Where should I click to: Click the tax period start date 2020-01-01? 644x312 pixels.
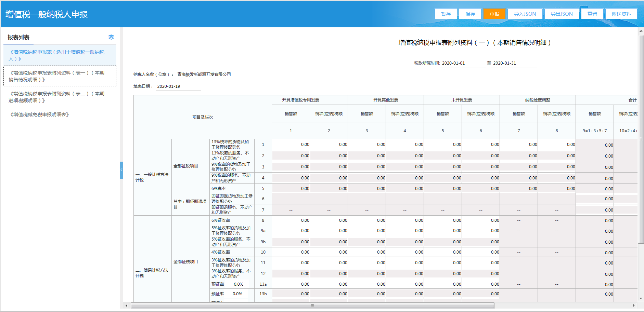[463, 63]
